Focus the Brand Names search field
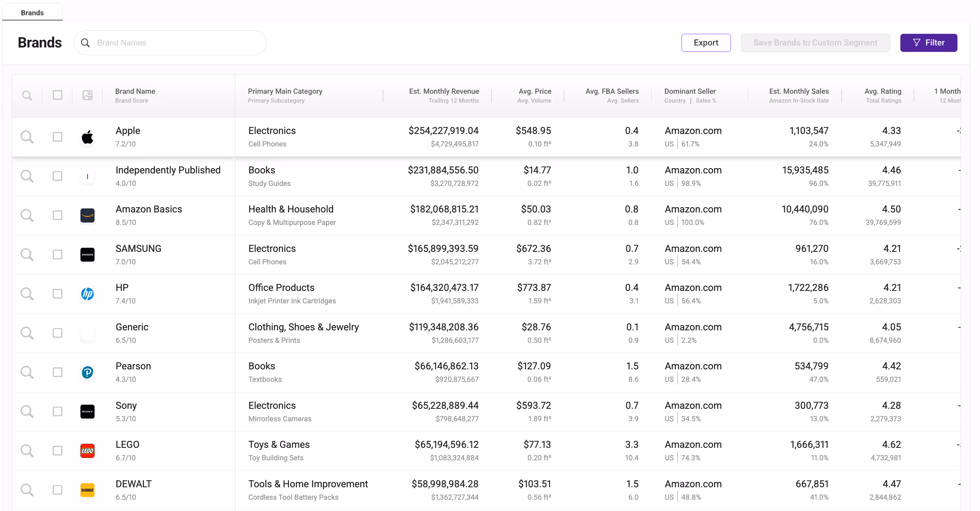The width and height of the screenshot is (980, 511). pos(170,43)
